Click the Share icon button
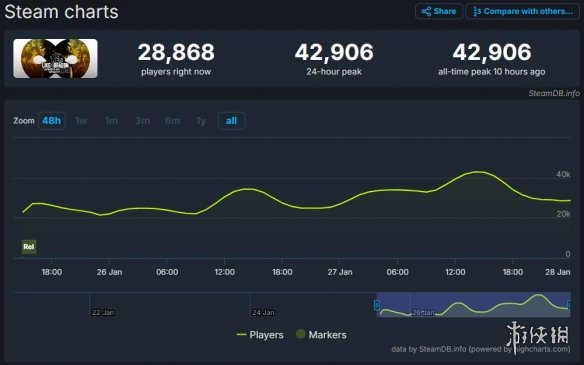The image size is (584, 365). (x=439, y=11)
